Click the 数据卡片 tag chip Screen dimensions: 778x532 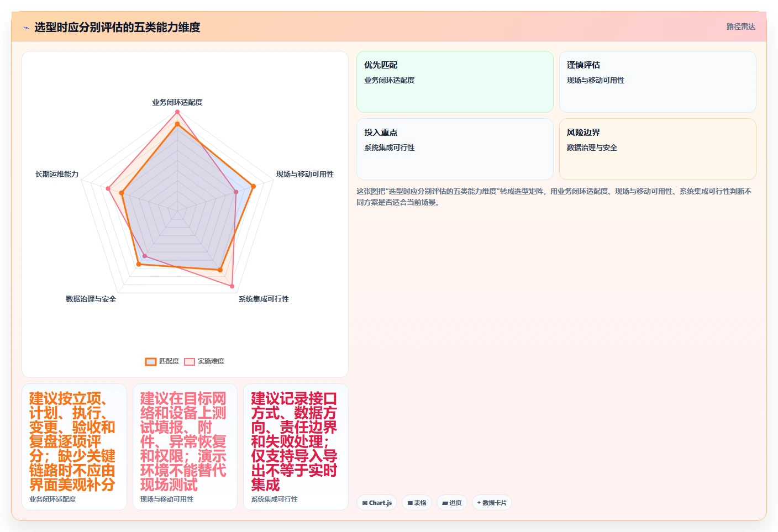coord(492,503)
